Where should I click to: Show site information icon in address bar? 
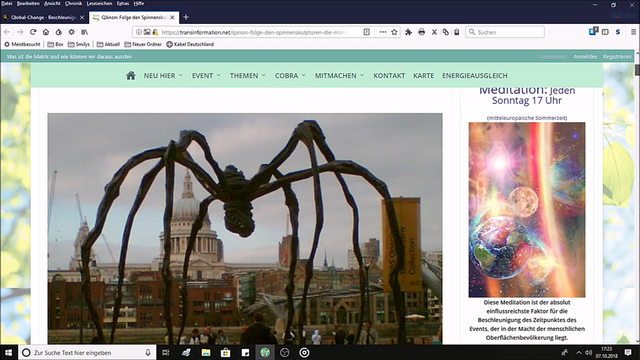[x=139, y=32]
